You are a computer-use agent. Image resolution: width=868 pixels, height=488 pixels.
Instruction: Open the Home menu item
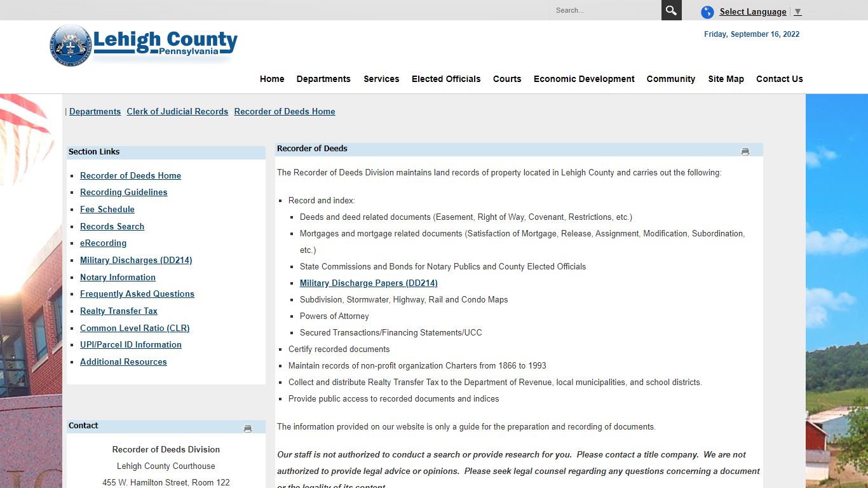click(x=272, y=79)
